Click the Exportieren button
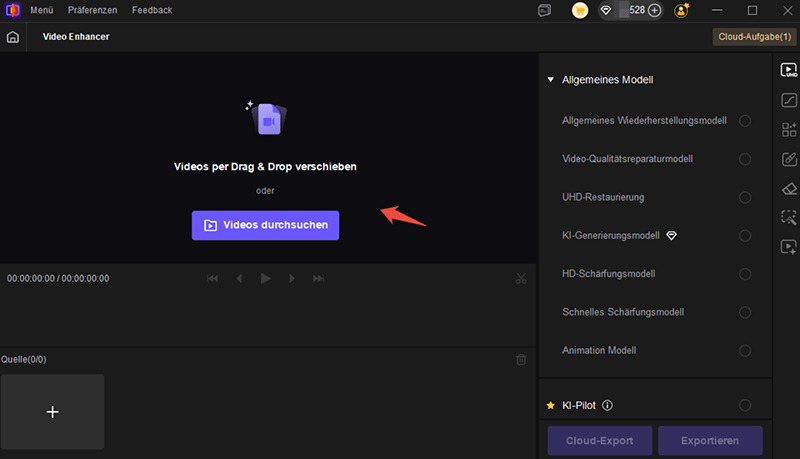Viewport: 800px width, 459px height. point(710,441)
